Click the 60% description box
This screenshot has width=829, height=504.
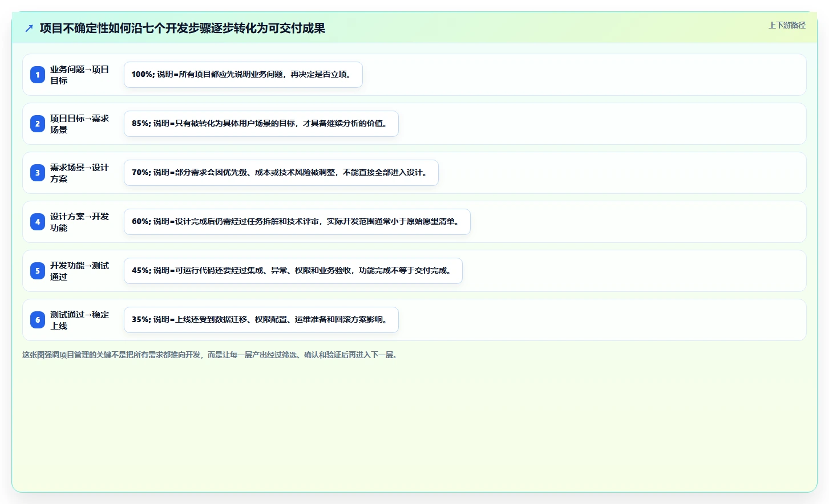[297, 222]
